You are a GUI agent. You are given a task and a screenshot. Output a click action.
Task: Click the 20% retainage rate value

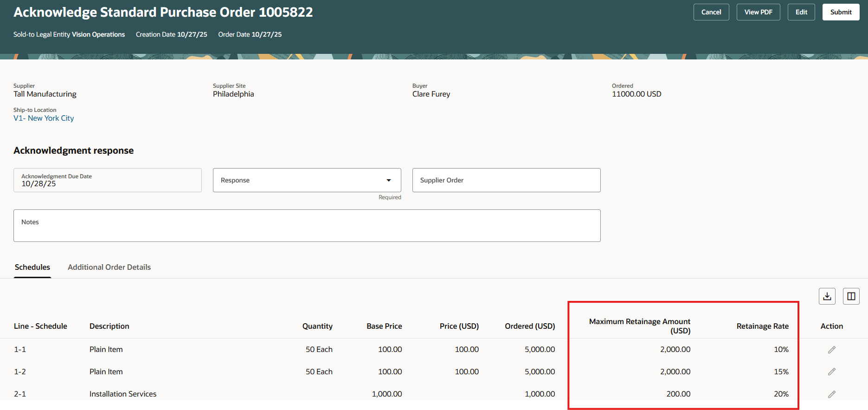click(x=781, y=394)
